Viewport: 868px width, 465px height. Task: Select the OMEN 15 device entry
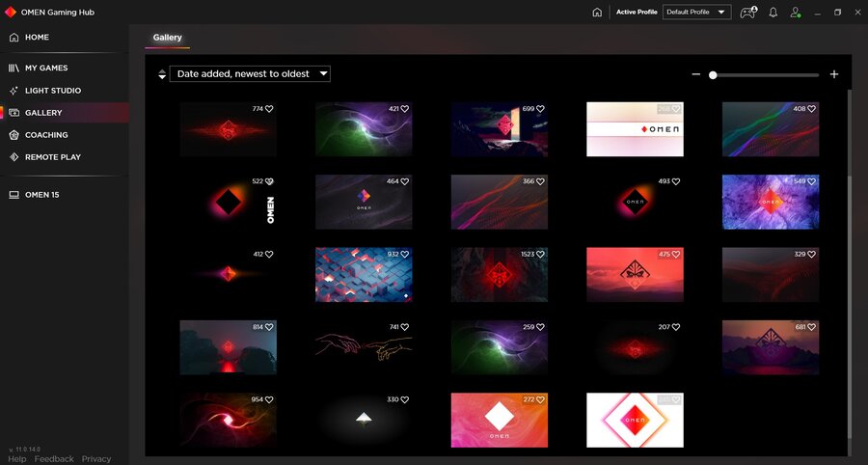tap(65, 195)
